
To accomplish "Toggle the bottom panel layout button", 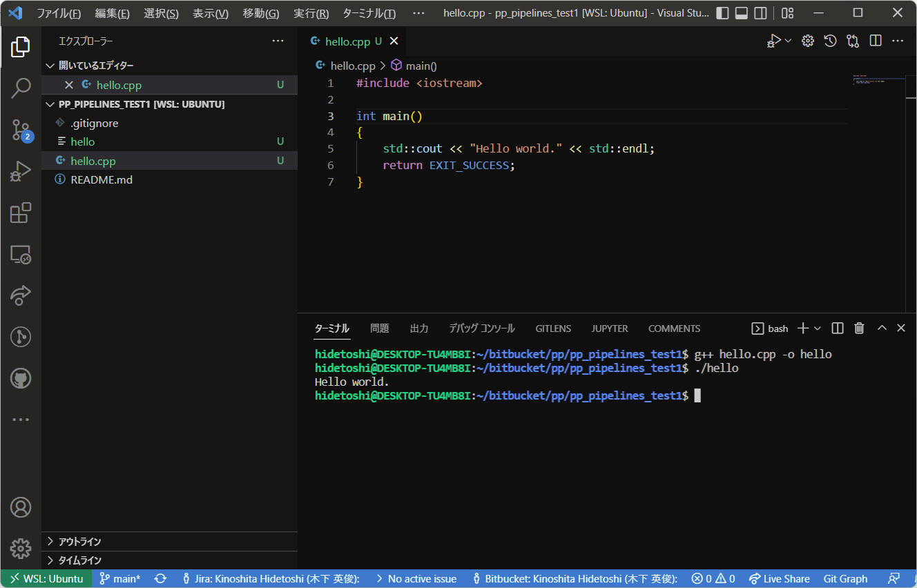I will [741, 13].
